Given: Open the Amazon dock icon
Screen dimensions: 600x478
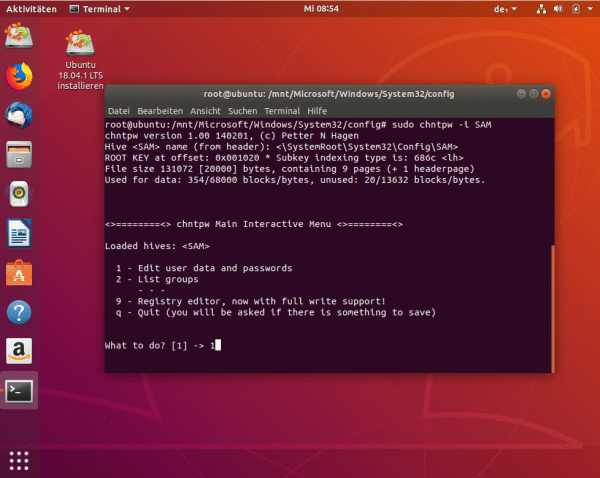Looking at the screenshot, I should [x=19, y=351].
